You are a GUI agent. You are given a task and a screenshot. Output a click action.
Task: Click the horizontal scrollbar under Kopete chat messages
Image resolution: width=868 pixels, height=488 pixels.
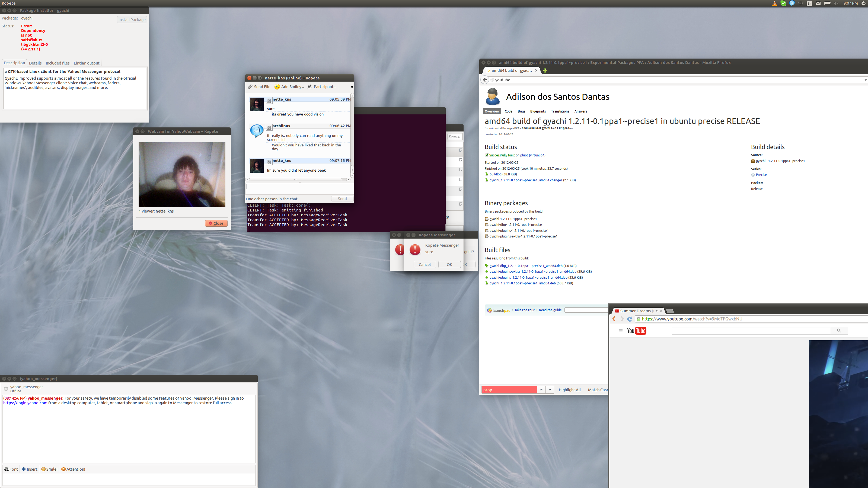[298, 179]
